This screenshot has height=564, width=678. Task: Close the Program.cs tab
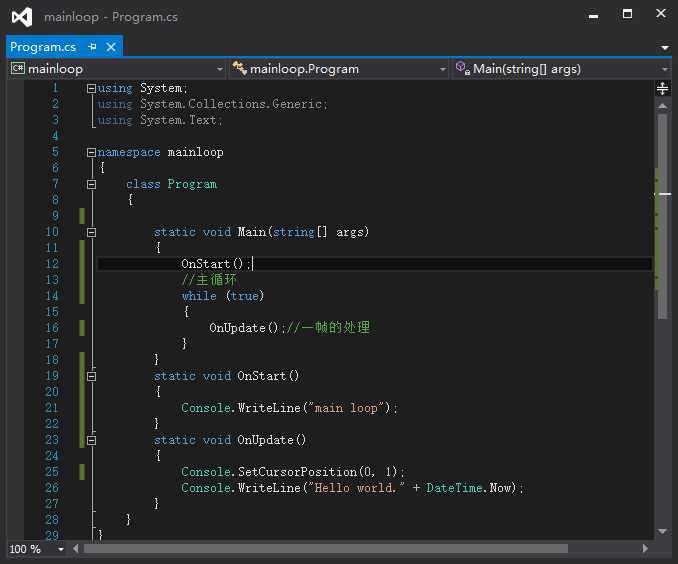[x=111, y=47]
